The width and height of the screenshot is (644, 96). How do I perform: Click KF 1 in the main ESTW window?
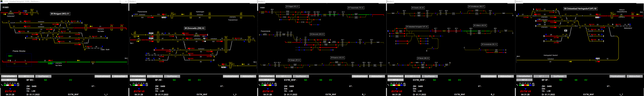click(x=26, y=76)
